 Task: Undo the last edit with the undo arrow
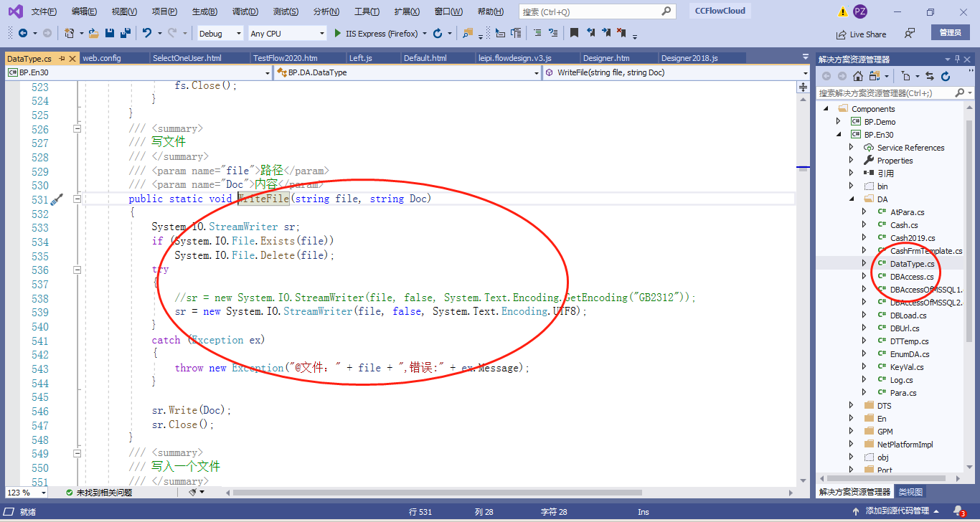pyautogui.click(x=147, y=34)
